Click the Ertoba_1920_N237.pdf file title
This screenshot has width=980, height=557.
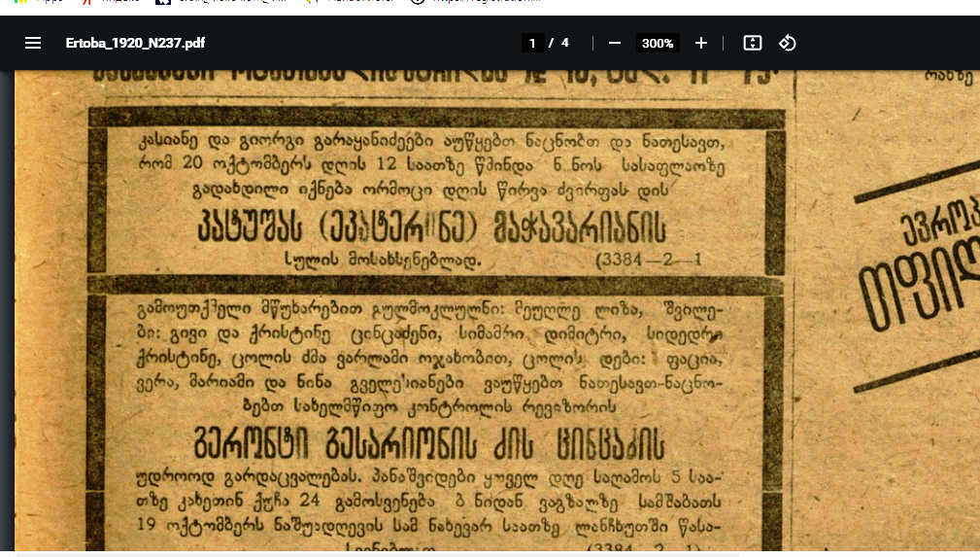tap(135, 43)
